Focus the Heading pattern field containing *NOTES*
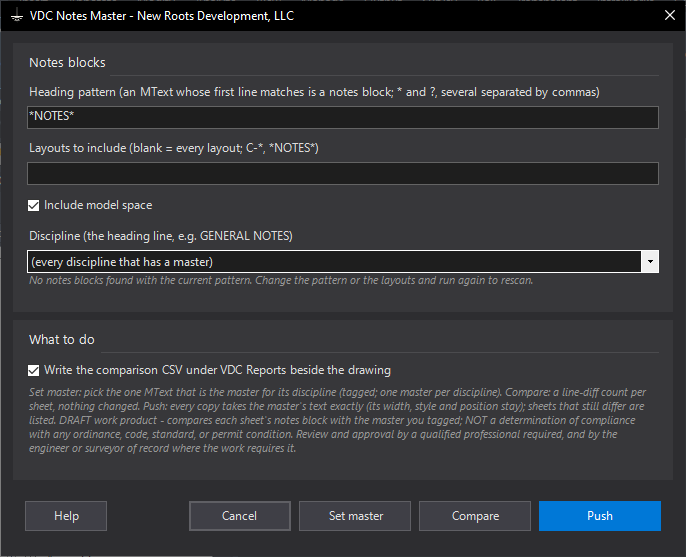 tap(343, 117)
